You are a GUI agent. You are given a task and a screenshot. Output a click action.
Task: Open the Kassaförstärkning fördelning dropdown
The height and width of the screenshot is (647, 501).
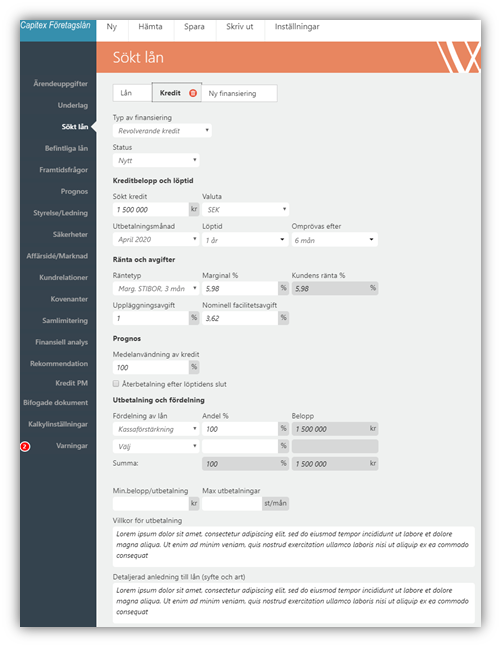156,429
